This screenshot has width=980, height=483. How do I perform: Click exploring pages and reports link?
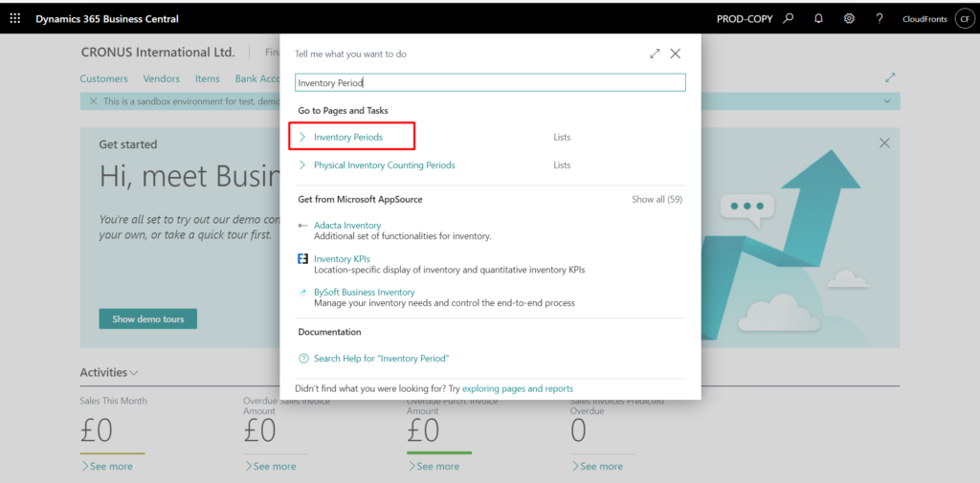click(518, 388)
